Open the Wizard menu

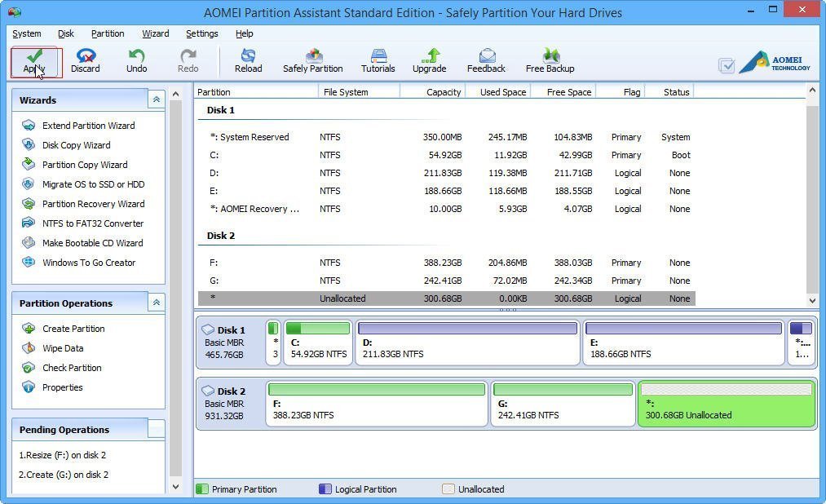[156, 33]
